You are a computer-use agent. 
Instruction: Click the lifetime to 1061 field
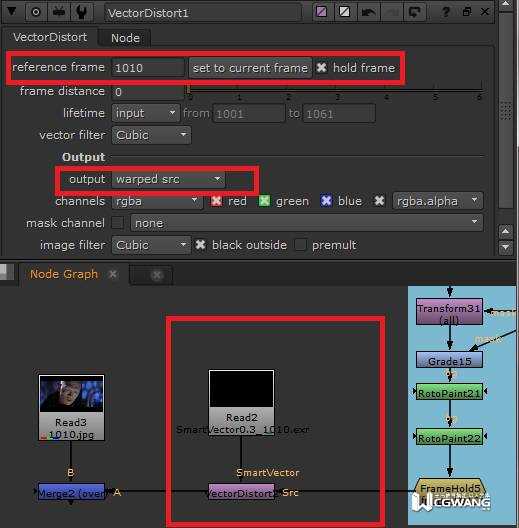point(339,113)
